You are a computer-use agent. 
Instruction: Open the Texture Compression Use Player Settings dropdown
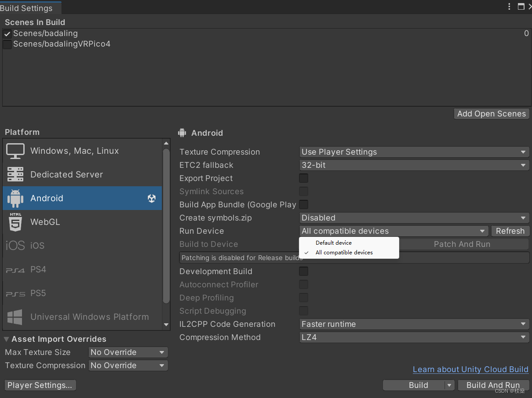414,152
